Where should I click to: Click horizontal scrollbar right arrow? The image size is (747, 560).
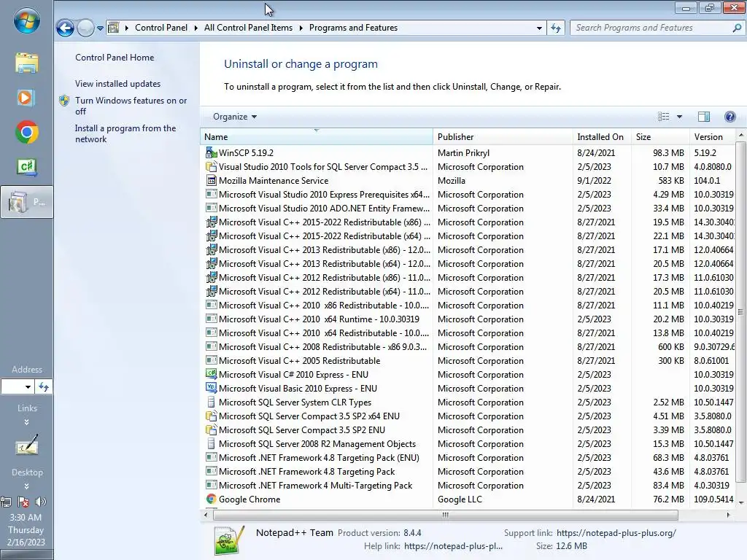tap(728, 515)
